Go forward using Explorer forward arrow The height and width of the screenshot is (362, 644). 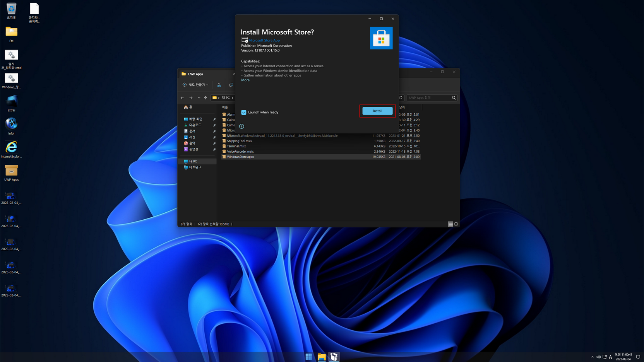[x=191, y=98]
